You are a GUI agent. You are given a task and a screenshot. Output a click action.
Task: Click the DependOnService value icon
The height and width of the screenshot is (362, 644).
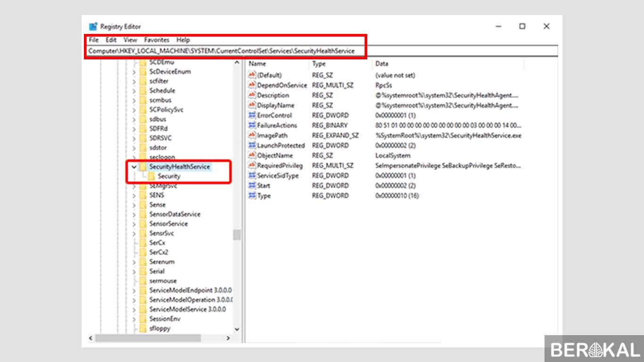click(x=252, y=85)
